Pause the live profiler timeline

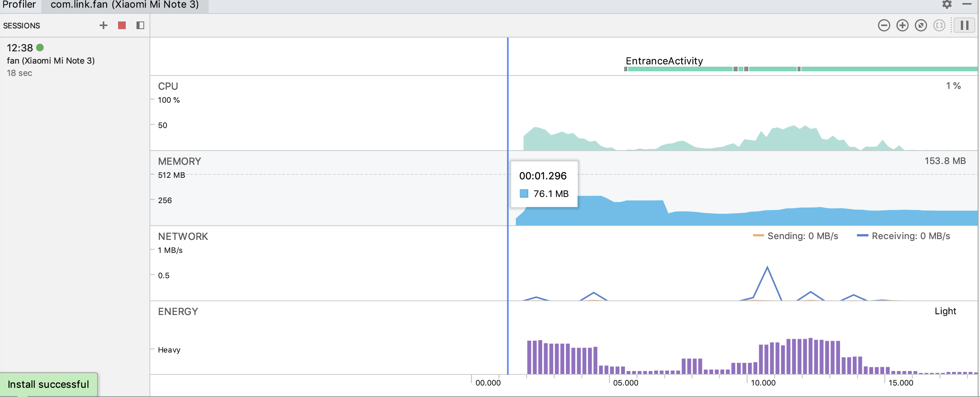(964, 25)
